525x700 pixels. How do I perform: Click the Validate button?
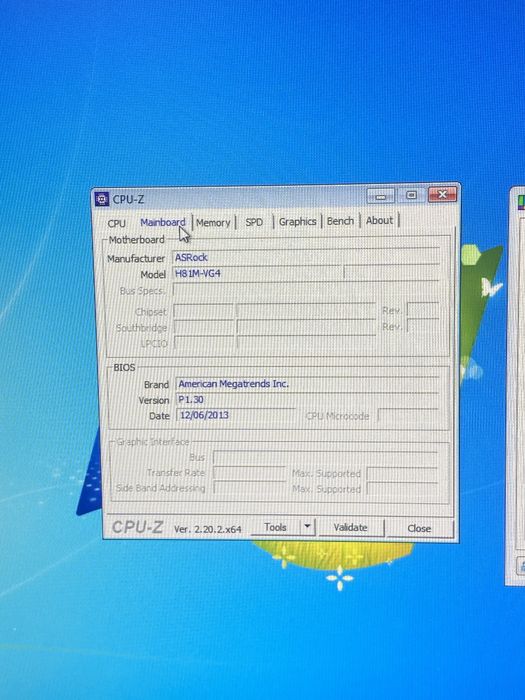click(x=350, y=528)
